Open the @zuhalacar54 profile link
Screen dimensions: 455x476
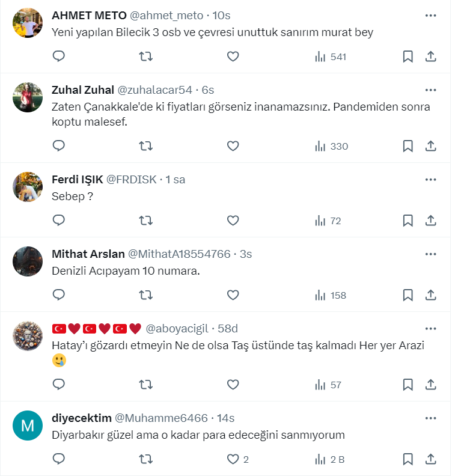pyautogui.click(x=154, y=90)
